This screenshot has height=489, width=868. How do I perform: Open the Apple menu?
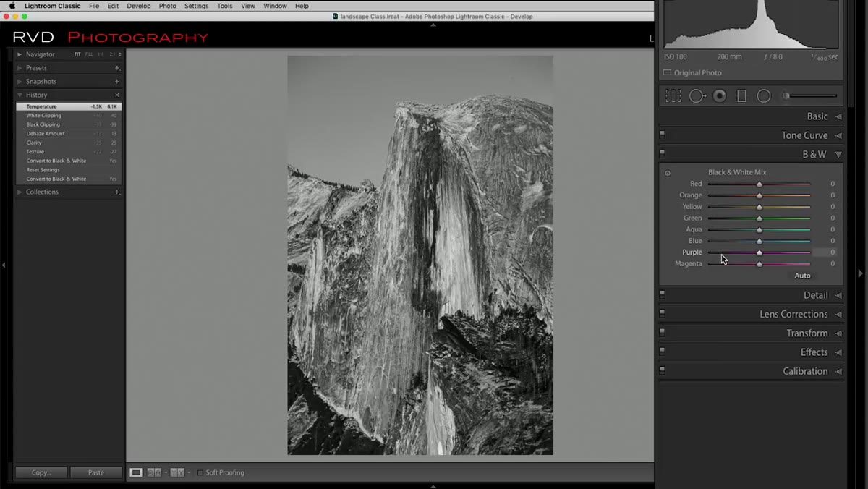(12, 6)
